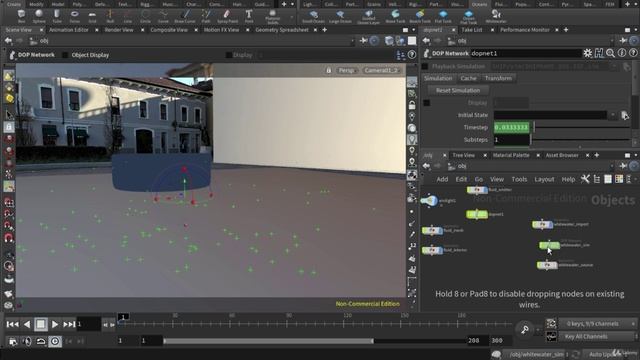Open help icon in parameter pane header
The height and width of the screenshot is (360, 640).
pos(633,53)
